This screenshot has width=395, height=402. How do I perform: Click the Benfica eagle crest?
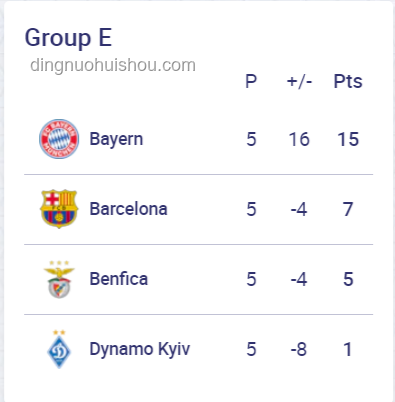point(59,279)
